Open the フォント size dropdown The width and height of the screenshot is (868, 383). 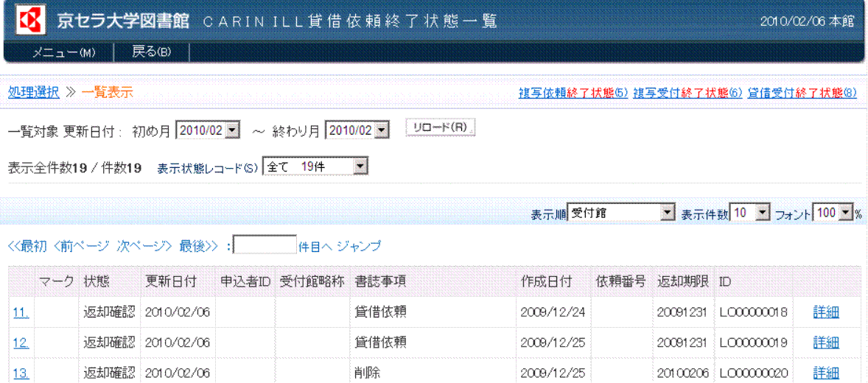pyautogui.click(x=833, y=213)
